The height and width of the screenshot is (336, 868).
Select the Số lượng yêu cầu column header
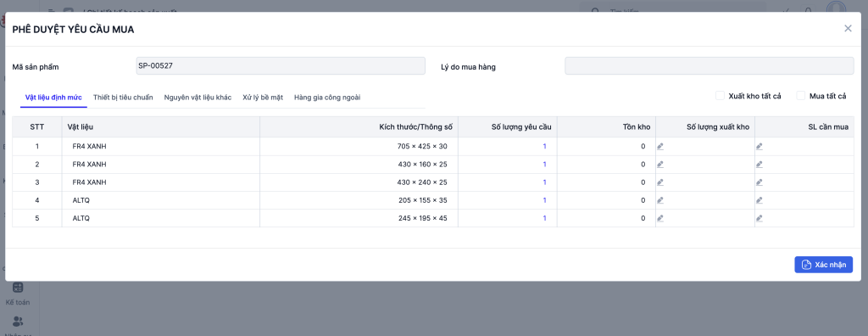(x=508, y=127)
